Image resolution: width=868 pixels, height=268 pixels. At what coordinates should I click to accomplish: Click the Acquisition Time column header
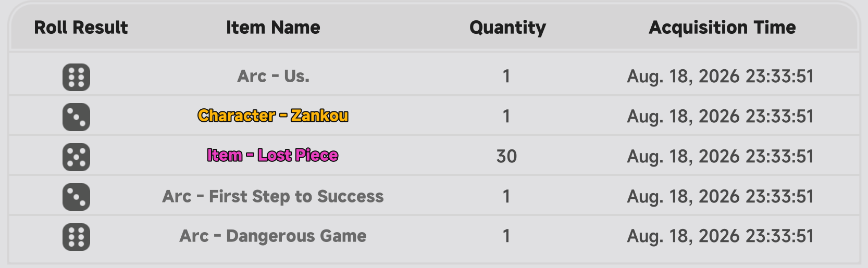click(722, 28)
